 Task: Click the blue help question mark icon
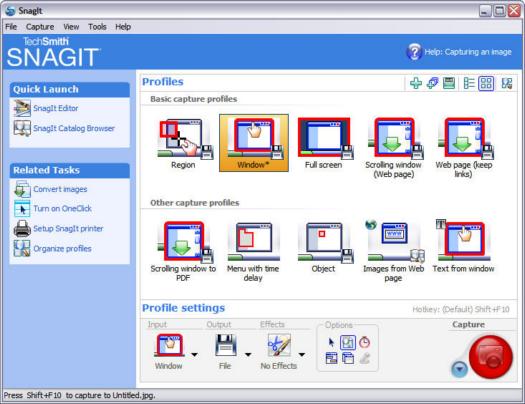pos(414,52)
